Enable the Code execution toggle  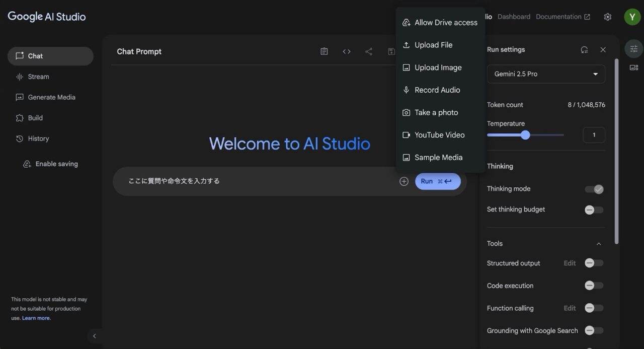594,286
